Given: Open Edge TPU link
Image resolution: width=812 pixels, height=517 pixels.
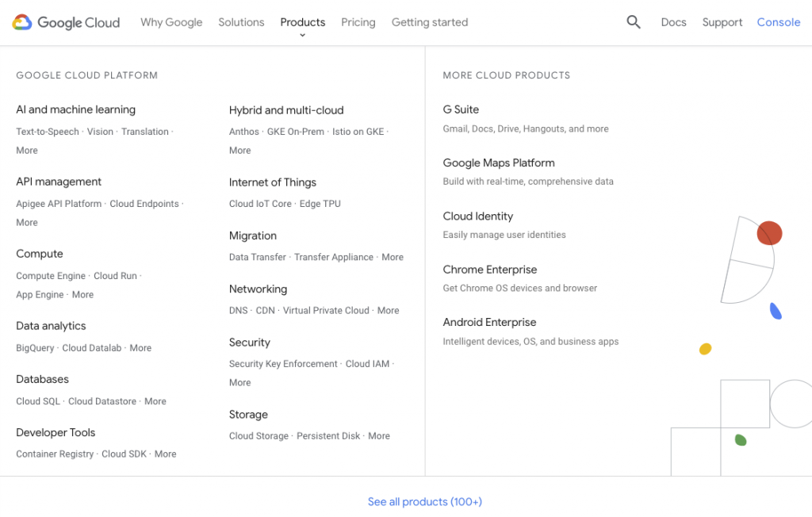Looking at the screenshot, I should (320, 204).
